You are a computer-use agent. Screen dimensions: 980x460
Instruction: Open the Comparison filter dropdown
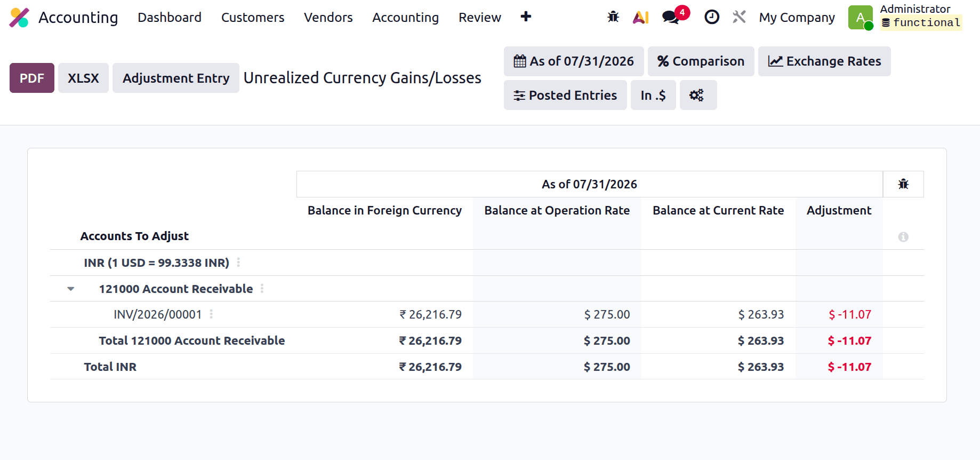point(701,61)
